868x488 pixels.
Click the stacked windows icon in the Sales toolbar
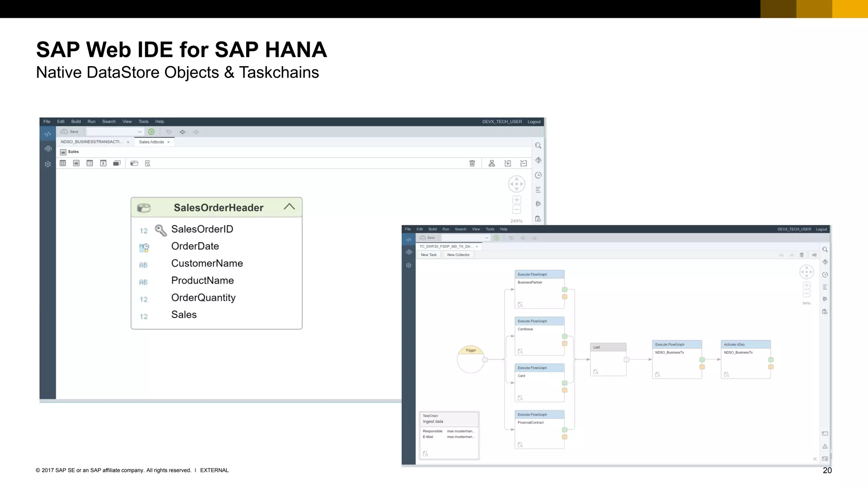coord(117,163)
